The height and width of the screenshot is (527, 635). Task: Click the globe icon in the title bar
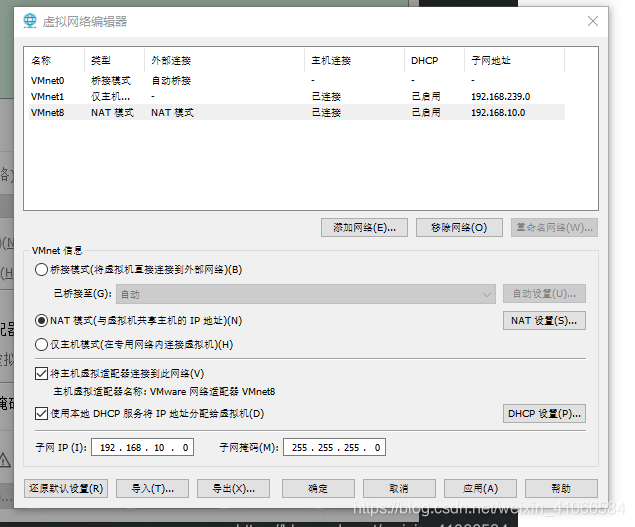coord(30,21)
